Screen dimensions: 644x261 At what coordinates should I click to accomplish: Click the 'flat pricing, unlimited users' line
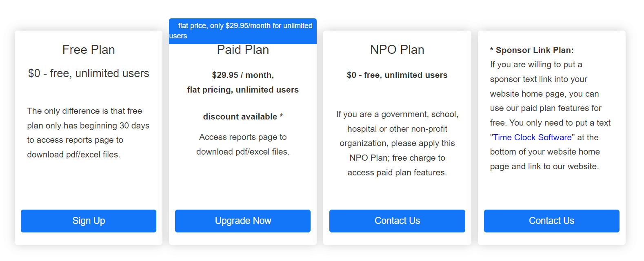[x=243, y=90]
